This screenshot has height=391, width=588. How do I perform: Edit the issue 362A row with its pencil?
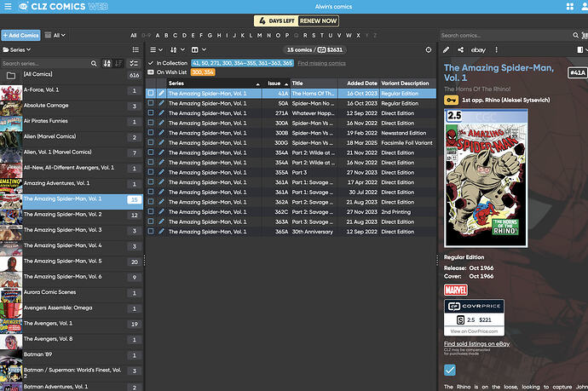coord(161,202)
